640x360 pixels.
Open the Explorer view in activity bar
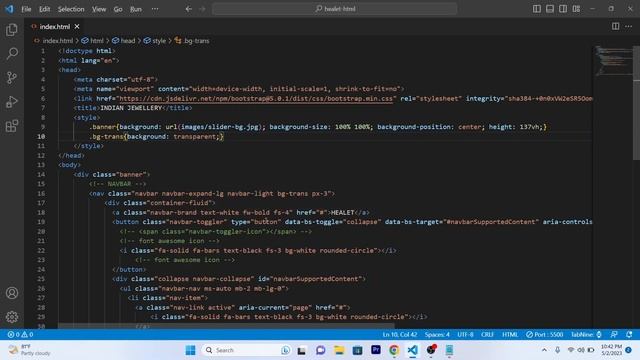coord(12,29)
